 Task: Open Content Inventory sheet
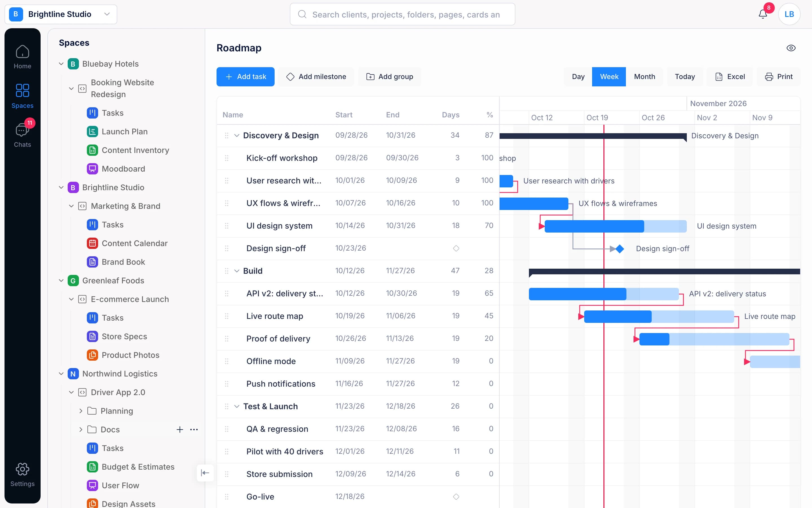point(135,150)
